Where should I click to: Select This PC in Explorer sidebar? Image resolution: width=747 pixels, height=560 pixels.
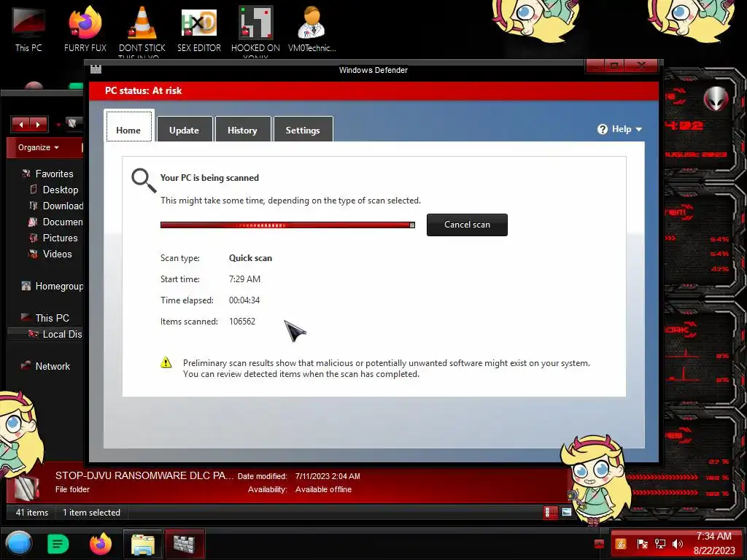[46, 318]
